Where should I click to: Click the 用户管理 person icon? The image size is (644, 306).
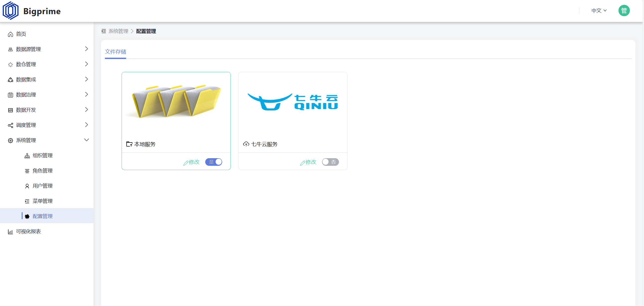[x=27, y=186]
